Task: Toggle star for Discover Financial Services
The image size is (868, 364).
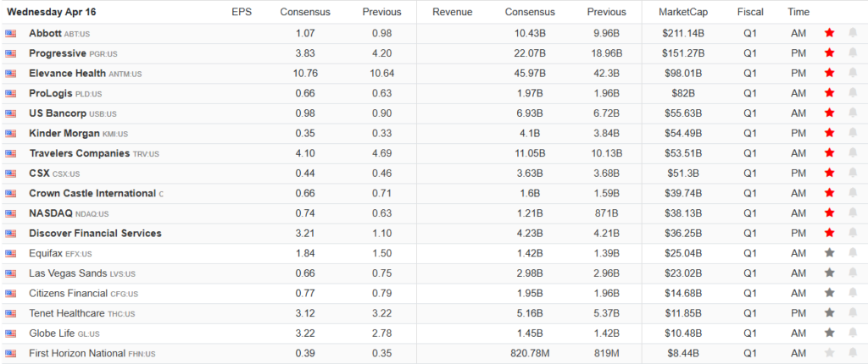Action: (829, 233)
